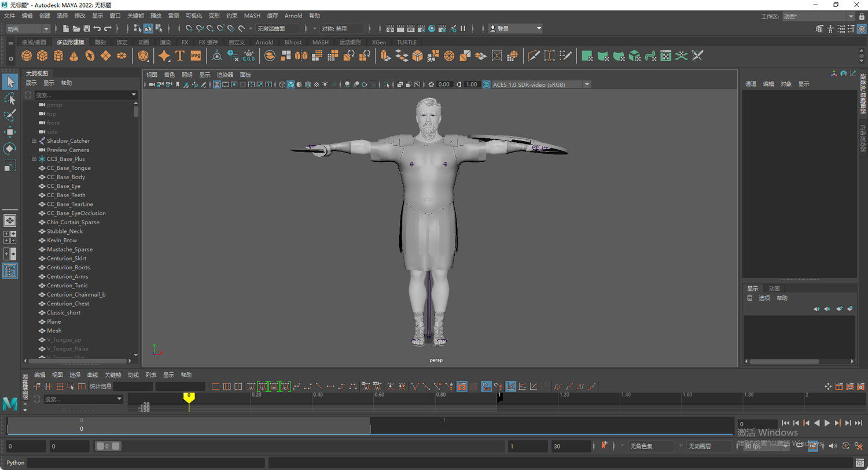Activate the Move tool in the toolbox
Image resolution: width=868 pixels, height=470 pixels.
[10, 132]
